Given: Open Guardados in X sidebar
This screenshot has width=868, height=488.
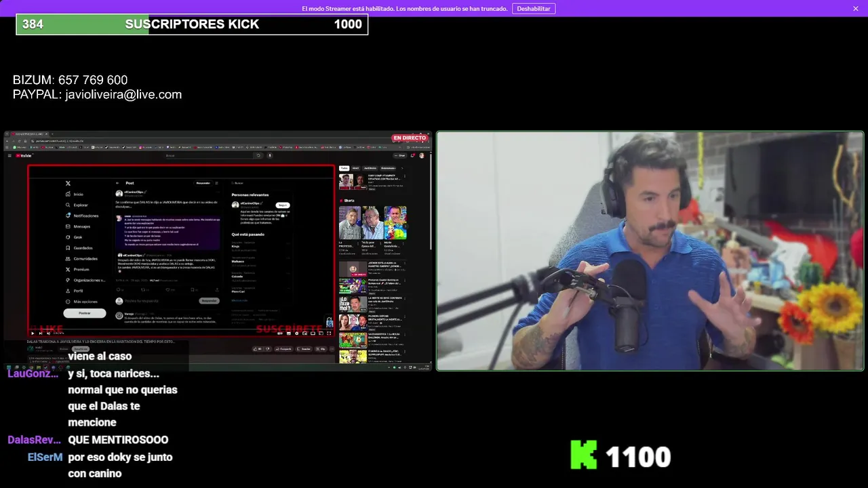Looking at the screenshot, I should (x=79, y=248).
